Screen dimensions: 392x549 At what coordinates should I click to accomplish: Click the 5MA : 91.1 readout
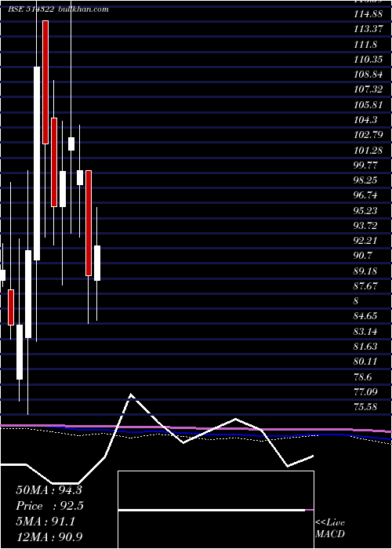coord(45,522)
